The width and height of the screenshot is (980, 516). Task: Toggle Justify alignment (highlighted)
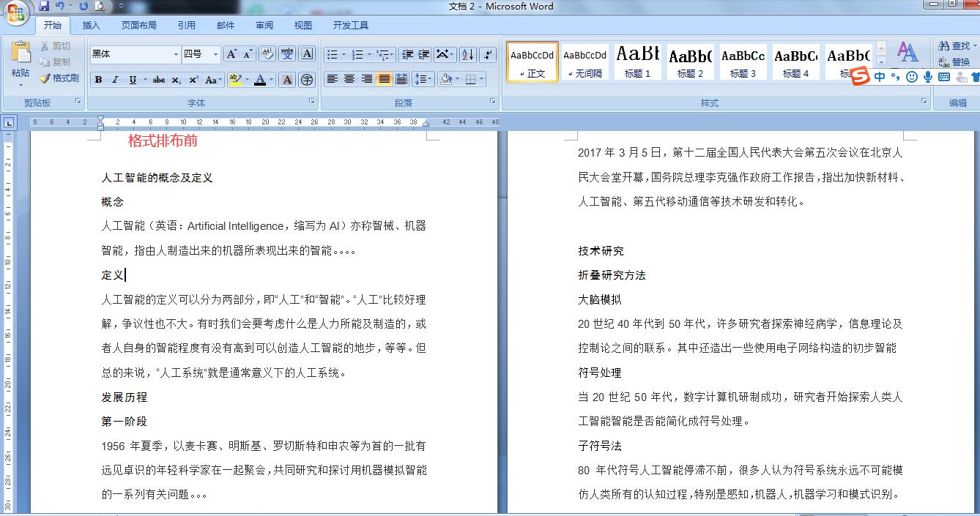[384, 79]
